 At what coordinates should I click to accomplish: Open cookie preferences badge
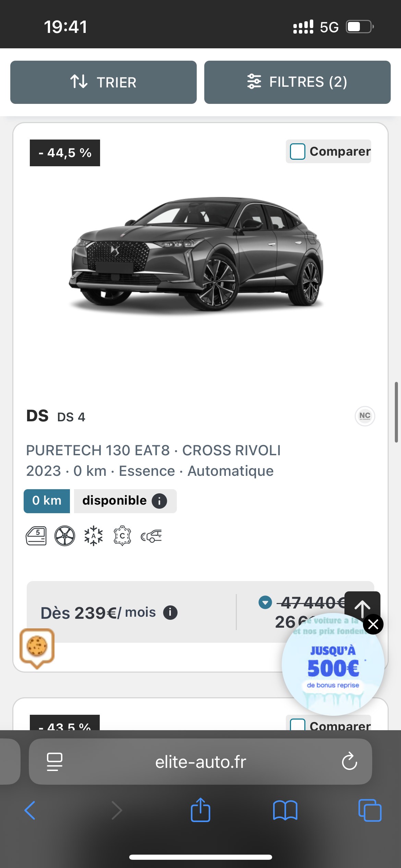37,647
